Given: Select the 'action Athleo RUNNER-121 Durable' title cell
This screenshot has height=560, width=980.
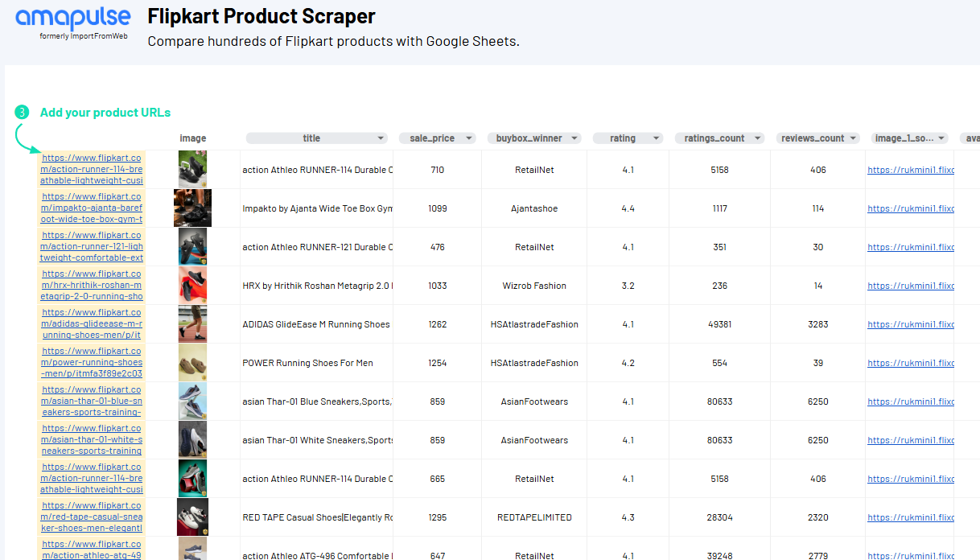Looking at the screenshot, I should click(x=317, y=247).
